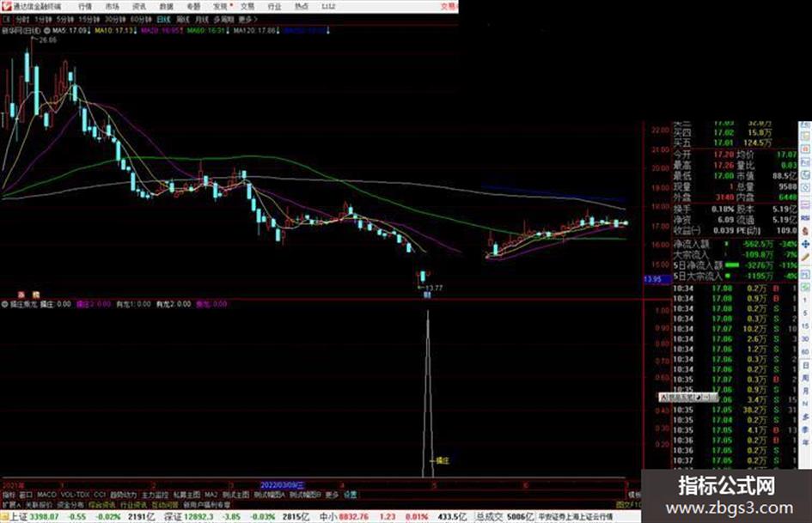Click the dollar sign icon in right toolbar

(x=805, y=230)
